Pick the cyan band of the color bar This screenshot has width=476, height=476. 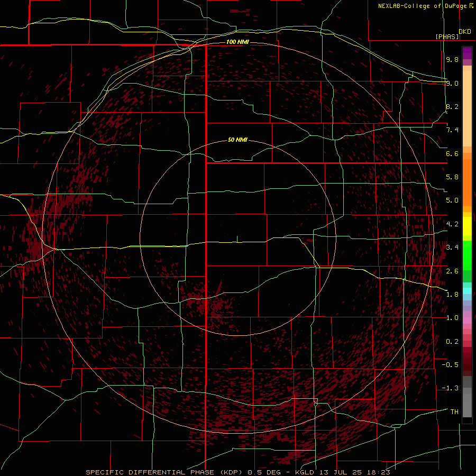coord(467,291)
